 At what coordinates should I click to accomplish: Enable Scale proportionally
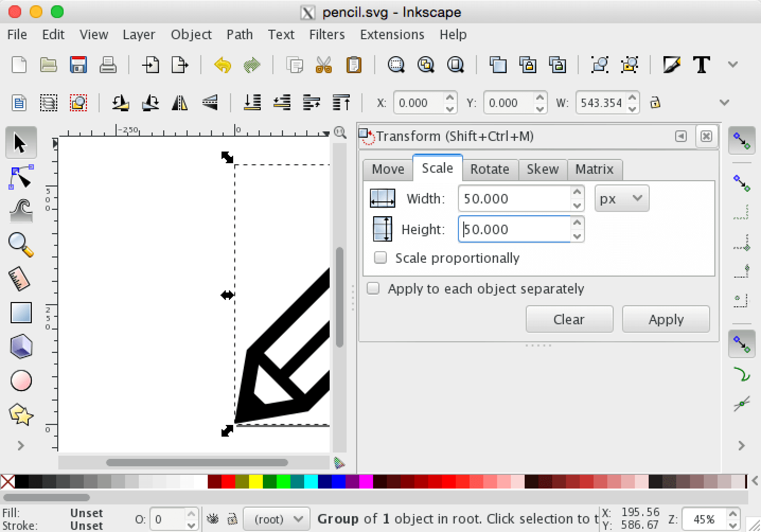[x=380, y=258]
